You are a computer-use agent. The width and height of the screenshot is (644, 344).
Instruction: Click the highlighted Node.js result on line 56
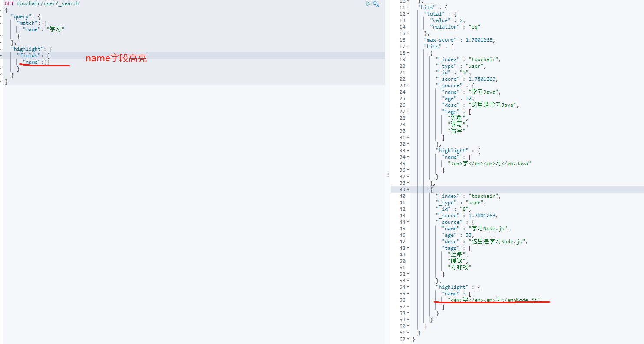tap(494, 300)
